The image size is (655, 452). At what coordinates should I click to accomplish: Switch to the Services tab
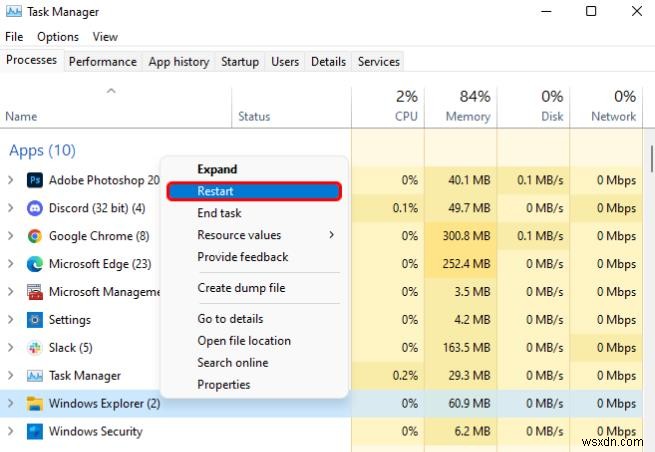coord(378,62)
